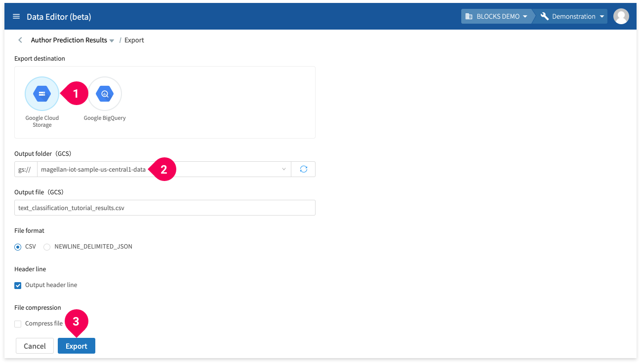Click the Output file name field
The image size is (641, 364).
point(165,208)
